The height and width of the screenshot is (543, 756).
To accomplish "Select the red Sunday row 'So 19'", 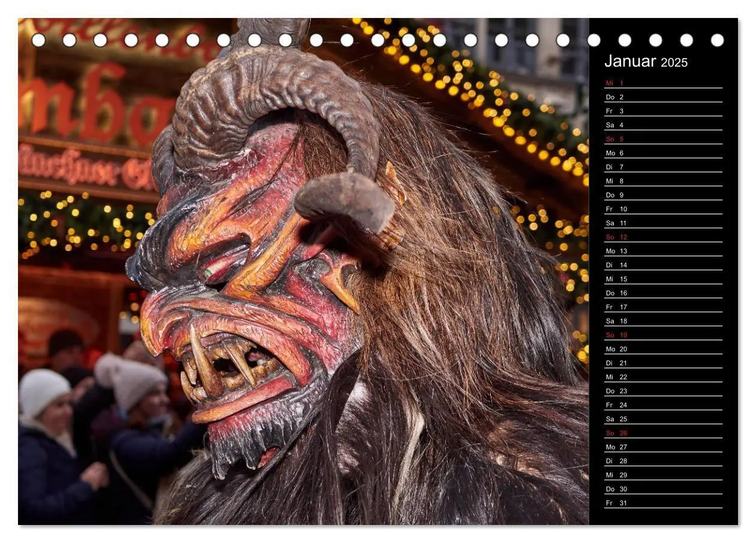I will point(663,335).
